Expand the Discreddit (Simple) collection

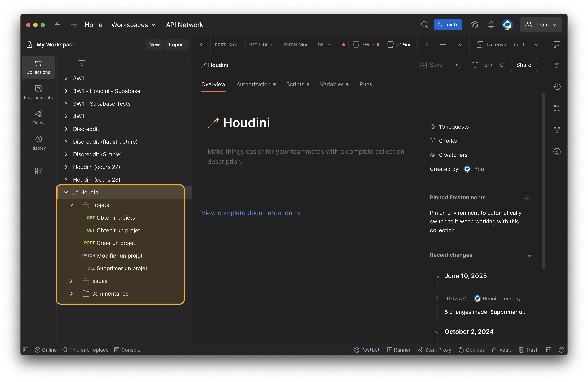[x=66, y=154]
